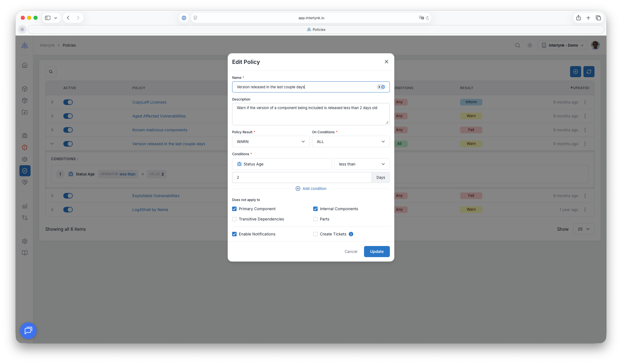Click Cancel in Edit Policy dialog

coord(351,252)
